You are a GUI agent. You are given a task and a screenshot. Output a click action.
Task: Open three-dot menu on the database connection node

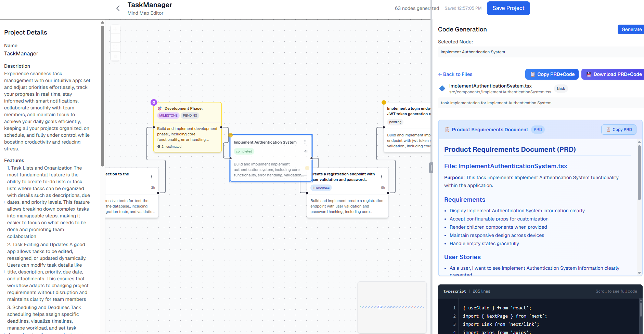(x=152, y=176)
